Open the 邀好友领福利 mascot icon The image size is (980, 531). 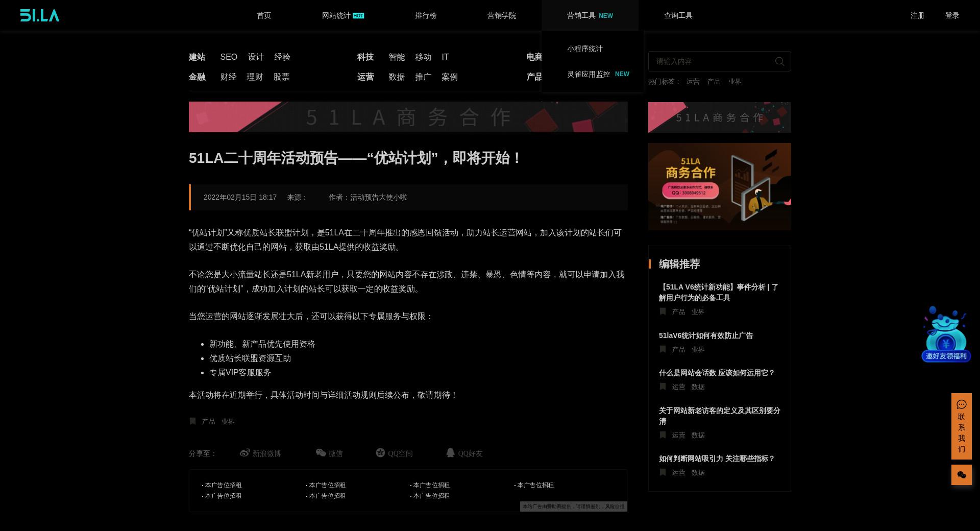pyautogui.click(x=946, y=334)
